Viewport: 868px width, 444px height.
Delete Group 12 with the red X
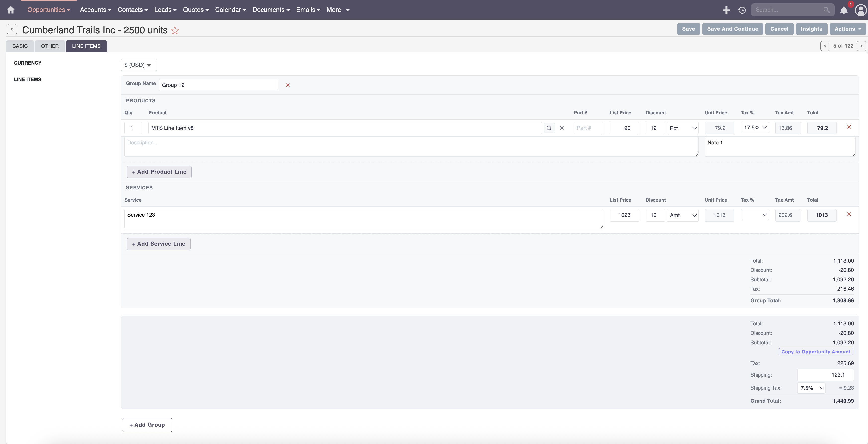pyautogui.click(x=287, y=85)
